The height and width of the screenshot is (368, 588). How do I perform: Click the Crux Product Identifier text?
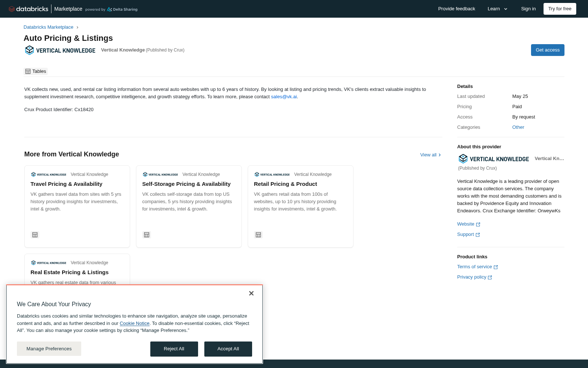[59, 110]
